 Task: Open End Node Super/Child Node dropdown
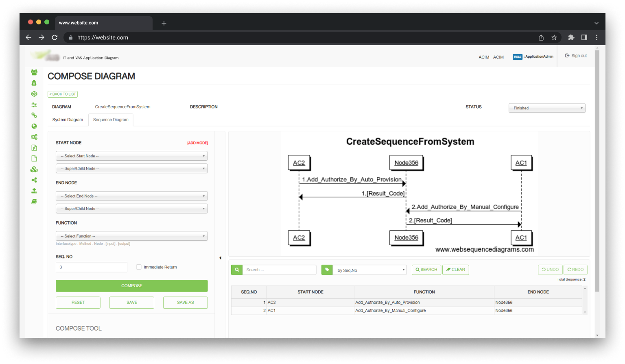point(132,209)
